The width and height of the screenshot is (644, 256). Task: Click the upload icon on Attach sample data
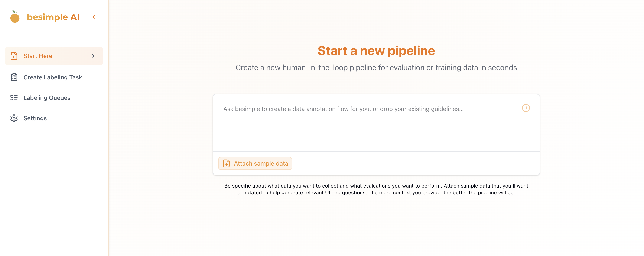pyautogui.click(x=226, y=163)
